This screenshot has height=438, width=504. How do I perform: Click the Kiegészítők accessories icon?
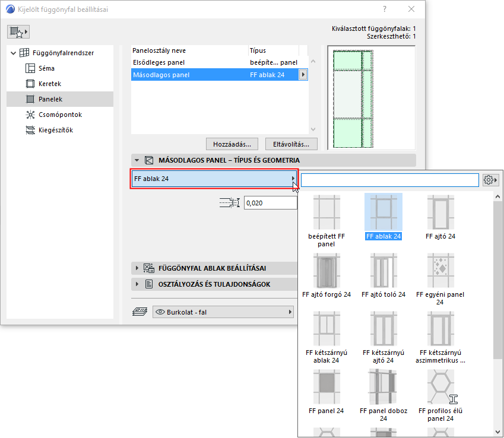coord(30,130)
